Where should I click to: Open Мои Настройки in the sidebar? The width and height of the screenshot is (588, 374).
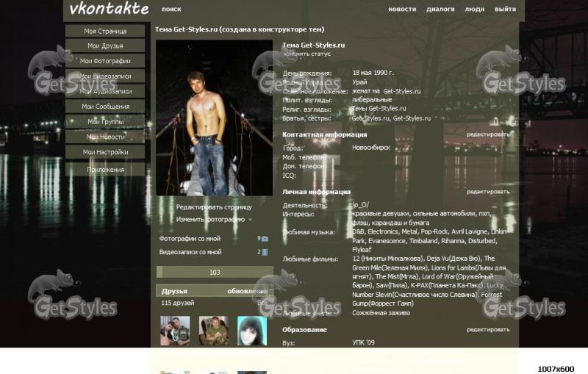105,152
